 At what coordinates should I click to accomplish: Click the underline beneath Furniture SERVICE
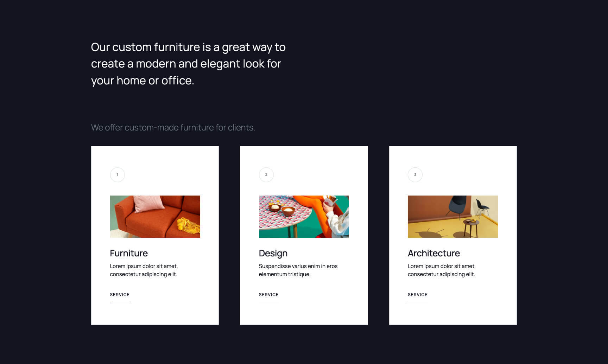click(x=120, y=303)
